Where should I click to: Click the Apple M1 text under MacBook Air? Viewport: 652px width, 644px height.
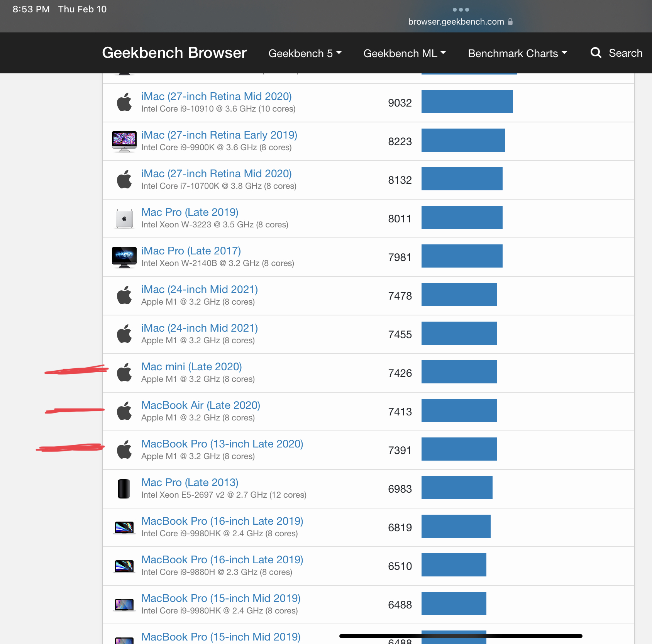point(198,418)
